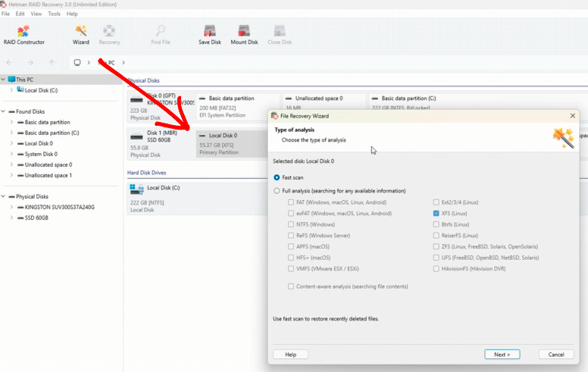Check the ZFS file system checkbox
Image resolution: width=588 pixels, height=372 pixels.
click(x=436, y=246)
